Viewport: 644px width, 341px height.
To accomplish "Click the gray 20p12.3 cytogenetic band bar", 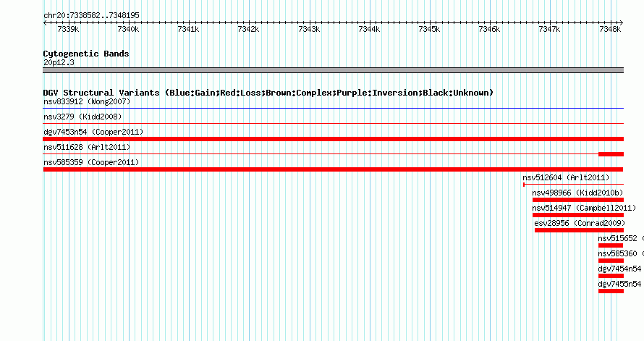I will pos(333,70).
